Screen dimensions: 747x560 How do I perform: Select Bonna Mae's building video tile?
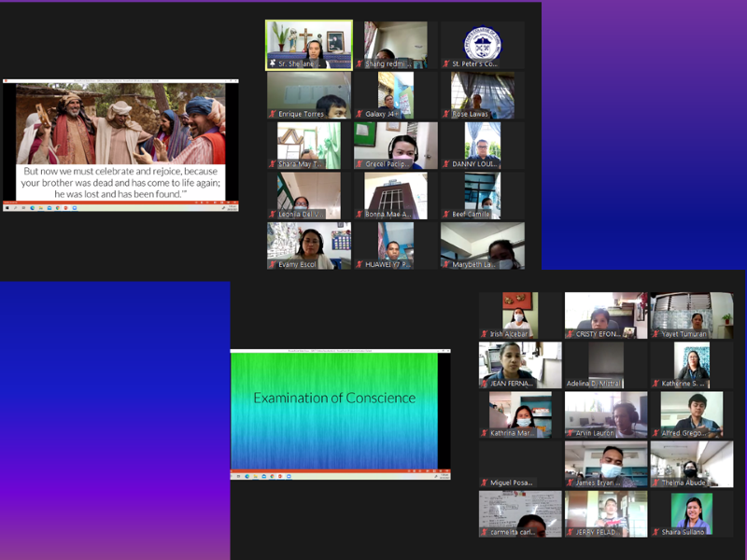(396, 192)
